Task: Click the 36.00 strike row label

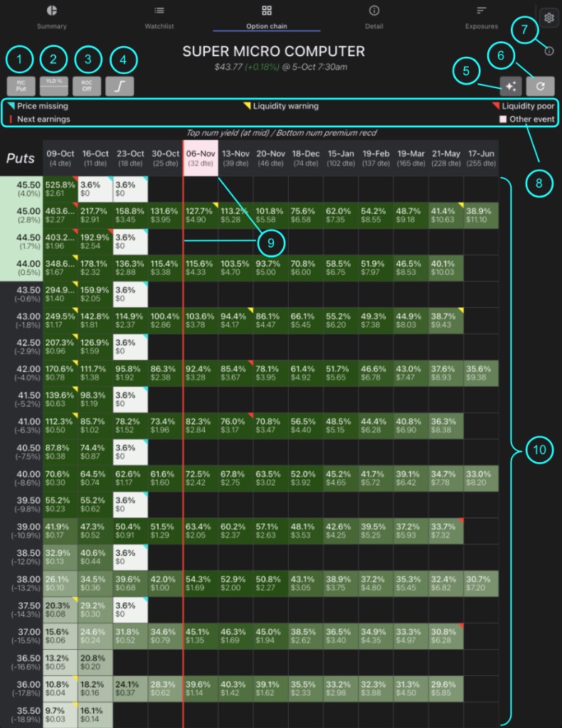Action: pos(21,688)
